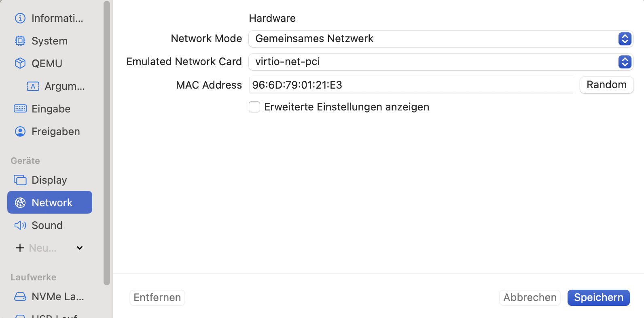This screenshot has width=644, height=318.
Task: Select the Eingabe keyboard icon
Action: pyautogui.click(x=20, y=109)
